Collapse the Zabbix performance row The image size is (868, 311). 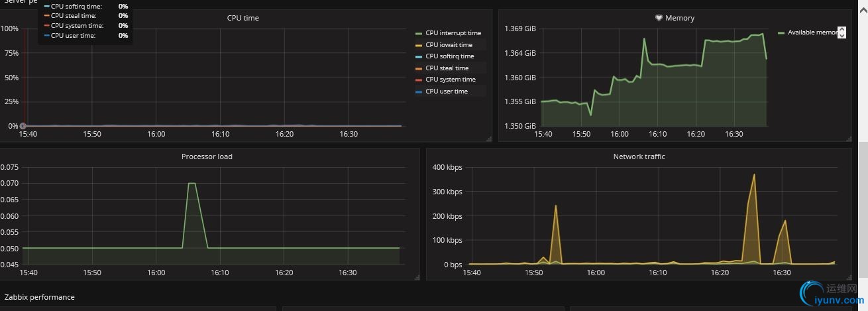tap(40, 297)
